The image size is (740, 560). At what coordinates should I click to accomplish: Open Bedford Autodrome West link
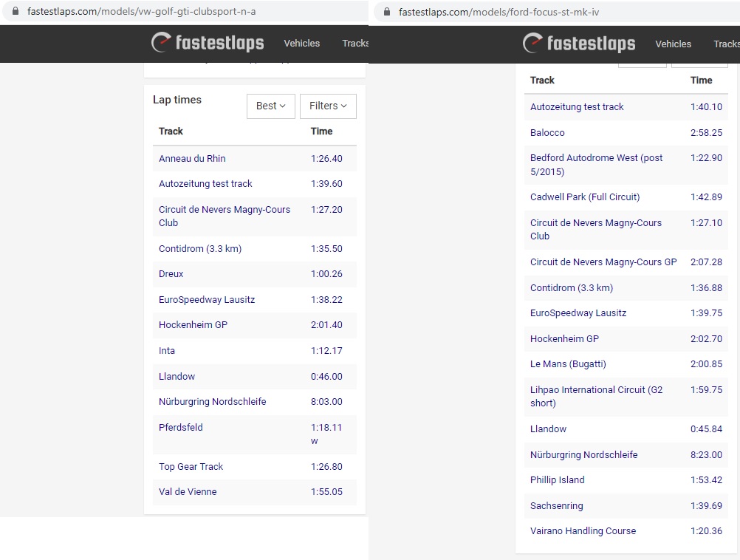(596, 165)
